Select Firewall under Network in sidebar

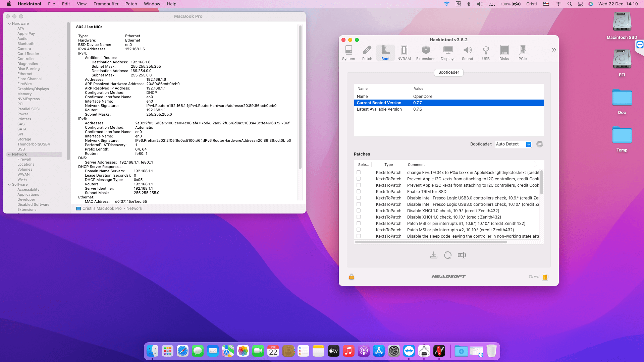[x=24, y=160]
